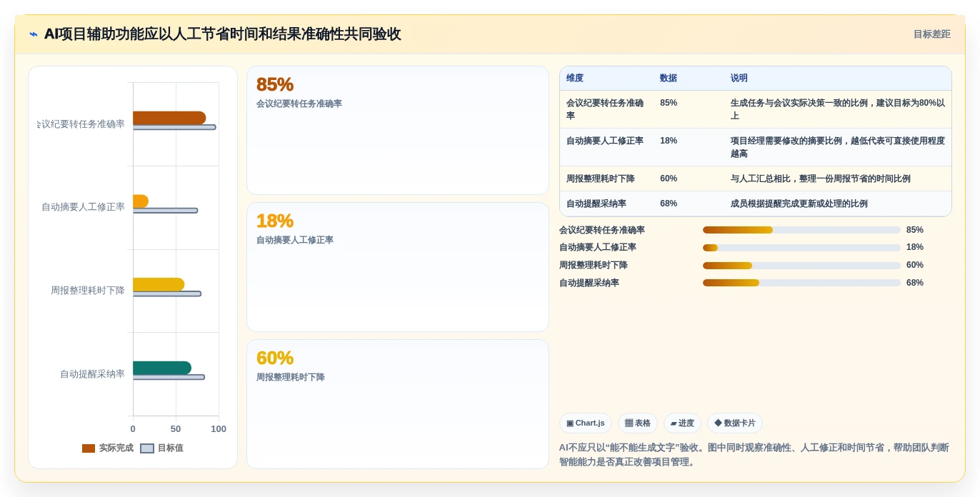This screenshot has height=497, width=980.
Task: Click the 数据 table column header
Action: pos(669,78)
